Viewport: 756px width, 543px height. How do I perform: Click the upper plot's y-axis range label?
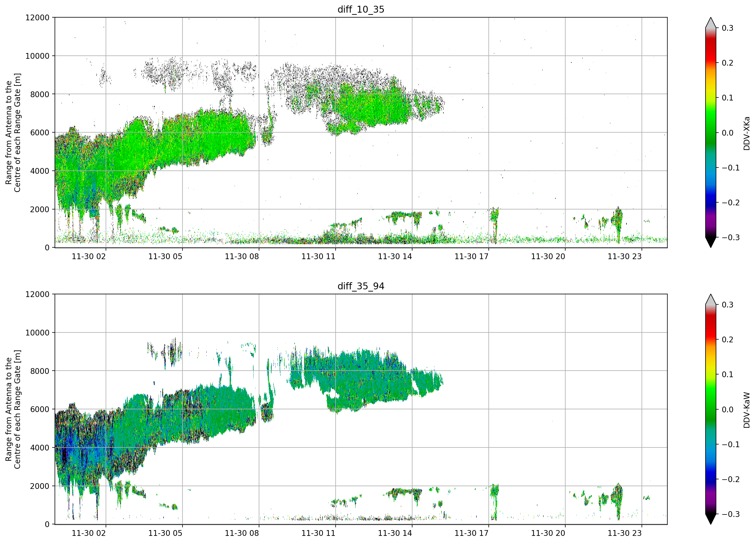coord(13,133)
